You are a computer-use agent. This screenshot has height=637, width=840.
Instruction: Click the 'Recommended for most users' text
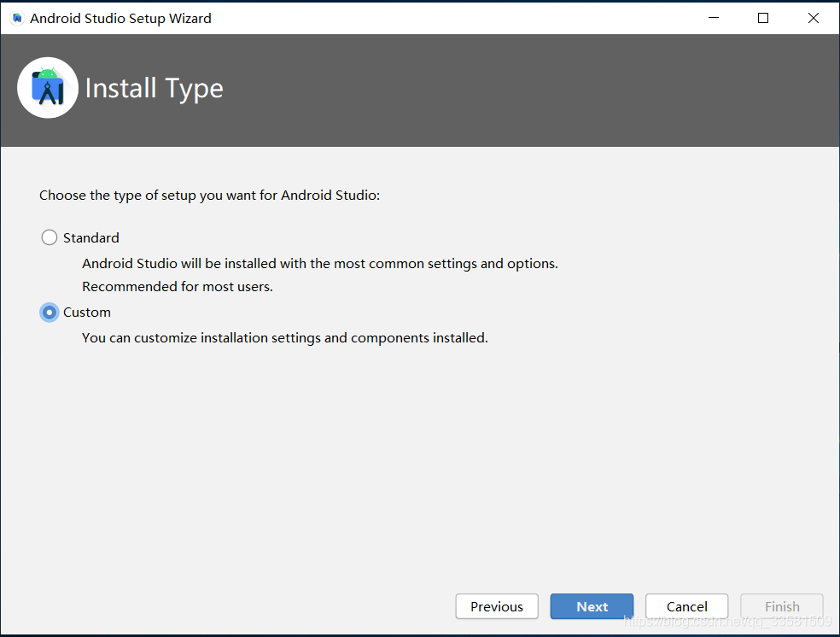click(x=177, y=286)
